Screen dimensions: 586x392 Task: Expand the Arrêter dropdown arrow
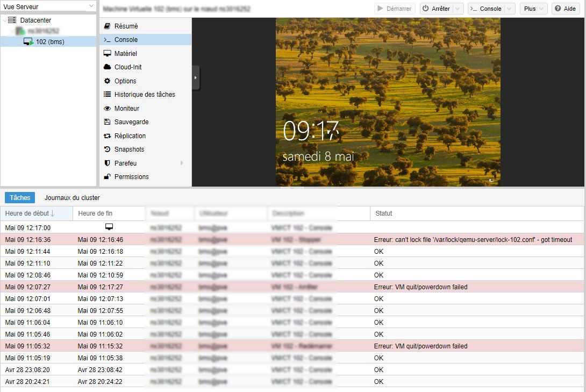point(458,9)
